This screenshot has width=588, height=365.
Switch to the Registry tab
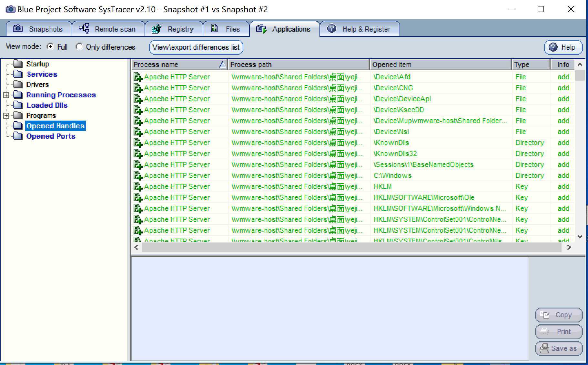pyautogui.click(x=174, y=29)
